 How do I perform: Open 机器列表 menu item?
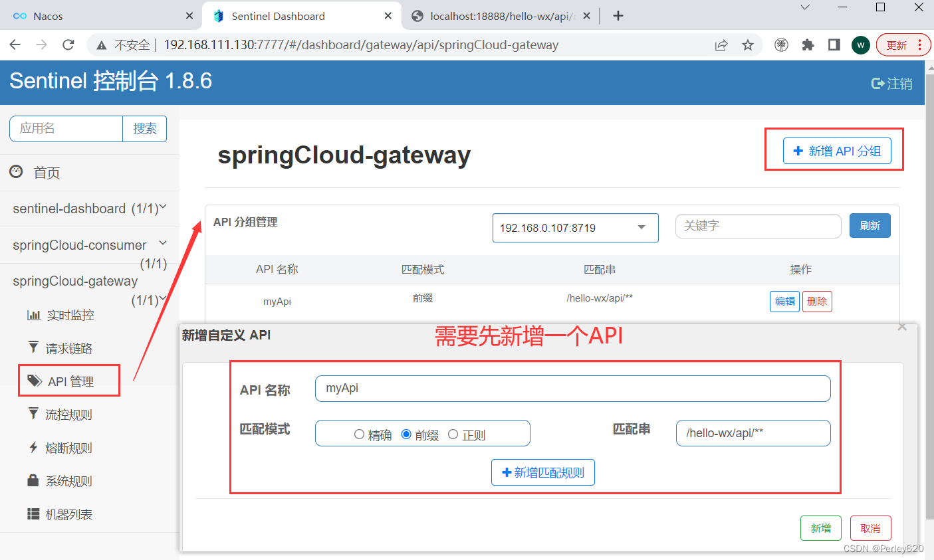(68, 514)
